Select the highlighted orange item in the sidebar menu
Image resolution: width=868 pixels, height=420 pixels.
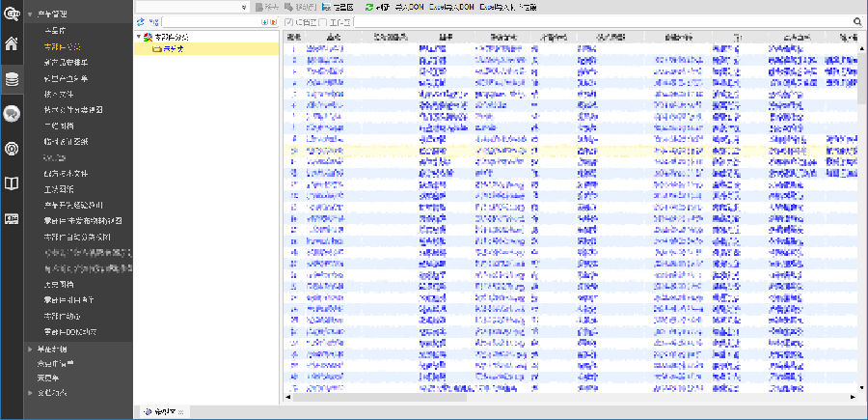pyautogui.click(x=63, y=46)
